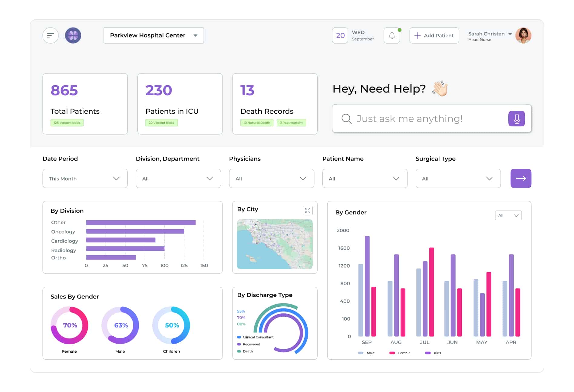The image size is (574, 392).
Task: Expand the Physicians dropdown
Action: pyautogui.click(x=271, y=178)
